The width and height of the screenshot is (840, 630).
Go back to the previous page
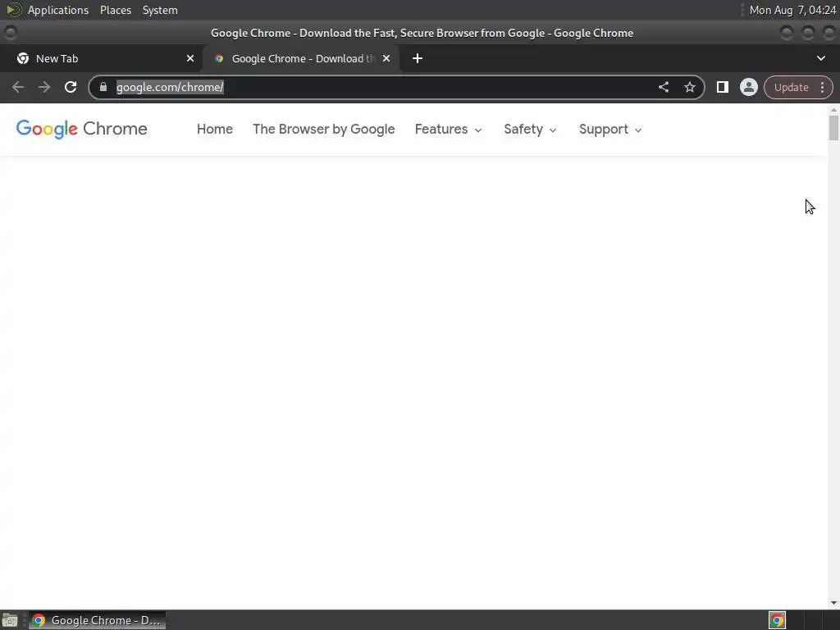click(x=18, y=87)
